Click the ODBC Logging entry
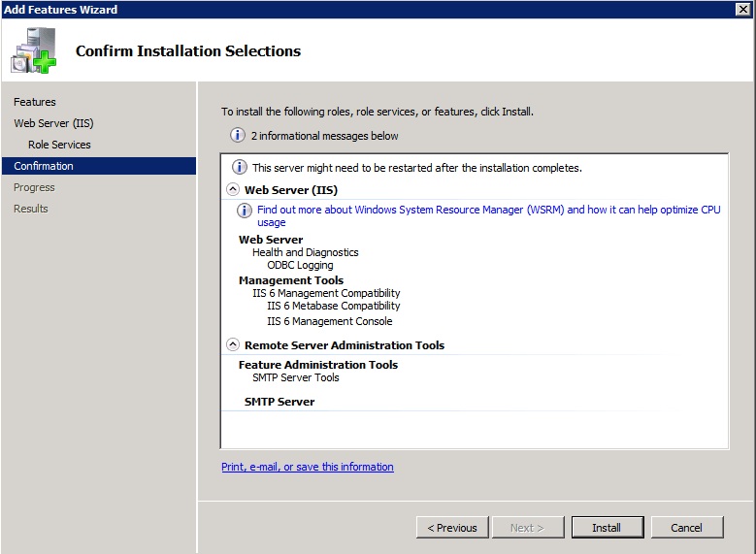This screenshot has height=554, width=756. [x=300, y=265]
